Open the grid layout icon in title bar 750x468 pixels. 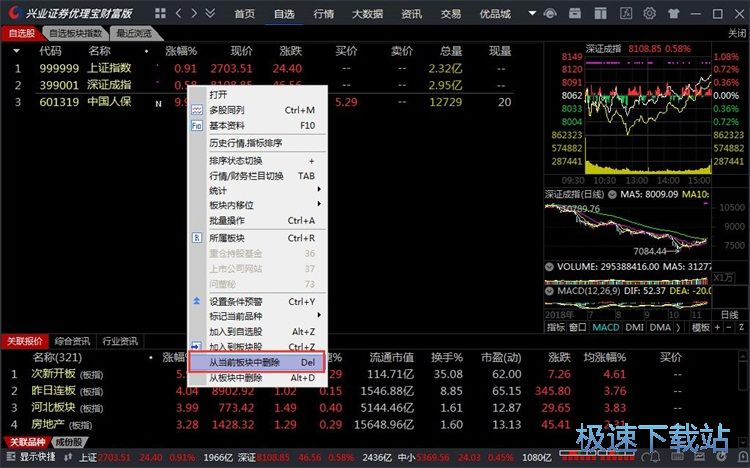tap(161, 13)
